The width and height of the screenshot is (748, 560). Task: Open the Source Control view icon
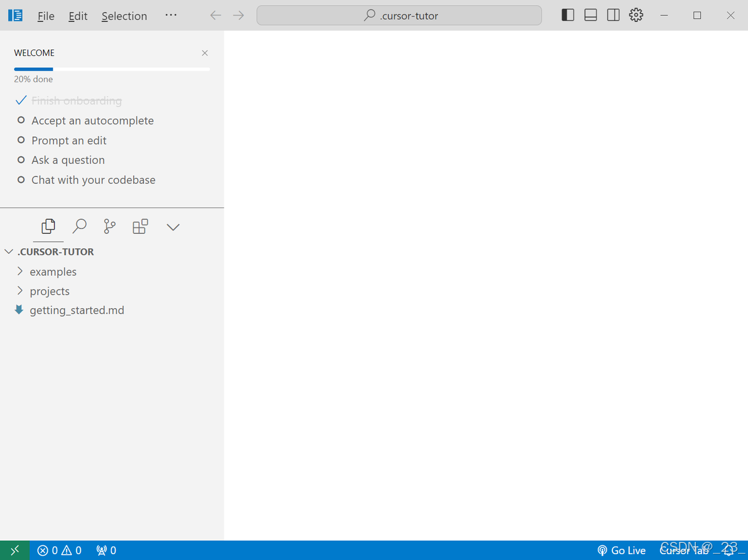tap(109, 226)
